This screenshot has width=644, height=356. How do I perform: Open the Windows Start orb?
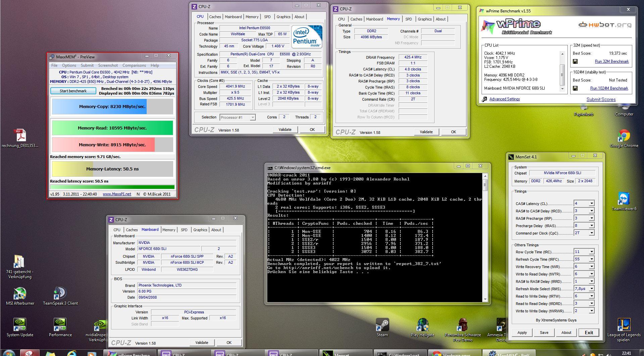pos(8,353)
